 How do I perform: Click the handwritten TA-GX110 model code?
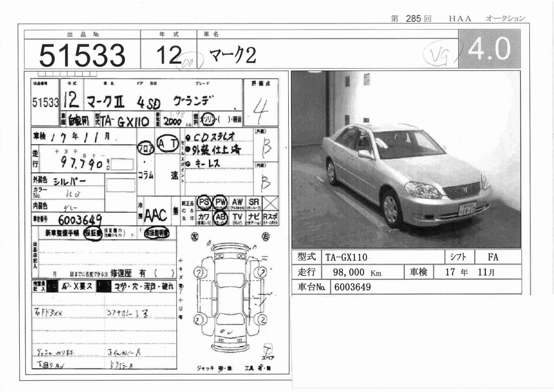[124, 121]
